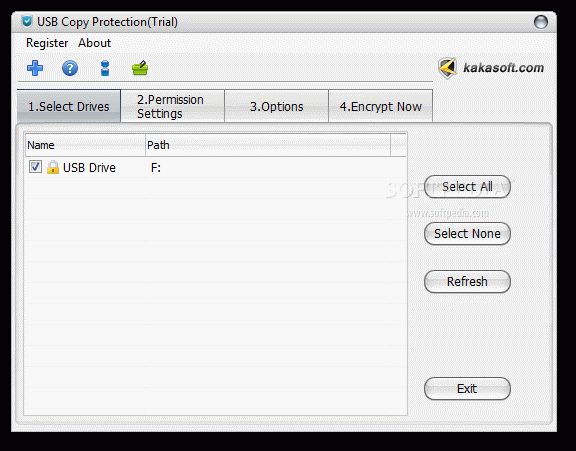Click the kakasoft.com shield logo
The width and height of the screenshot is (576, 451).
click(x=447, y=68)
